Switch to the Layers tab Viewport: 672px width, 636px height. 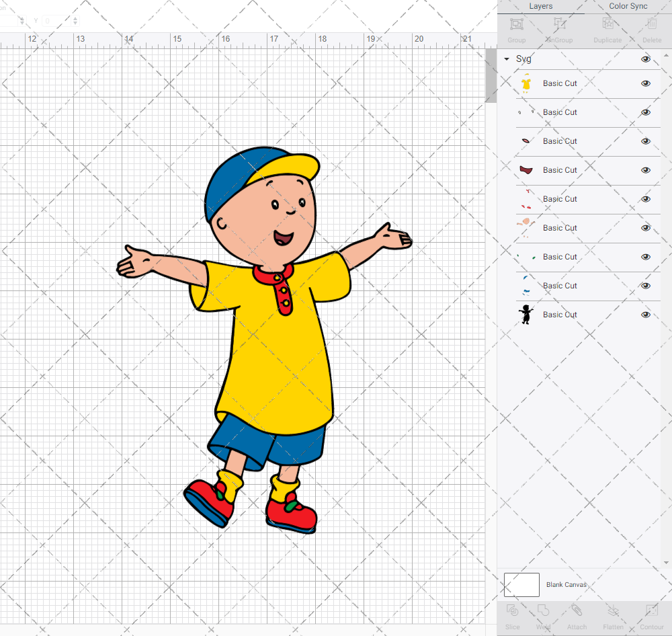tap(540, 7)
